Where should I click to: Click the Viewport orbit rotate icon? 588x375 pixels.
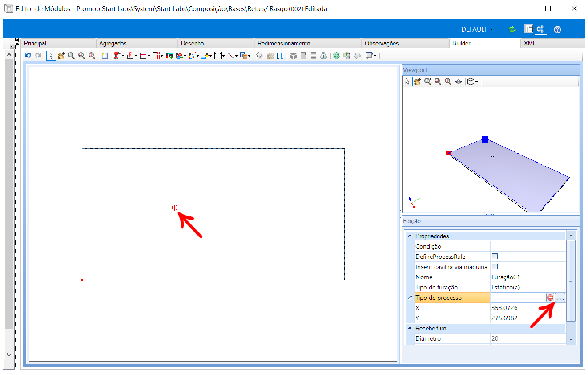pyautogui.click(x=459, y=82)
